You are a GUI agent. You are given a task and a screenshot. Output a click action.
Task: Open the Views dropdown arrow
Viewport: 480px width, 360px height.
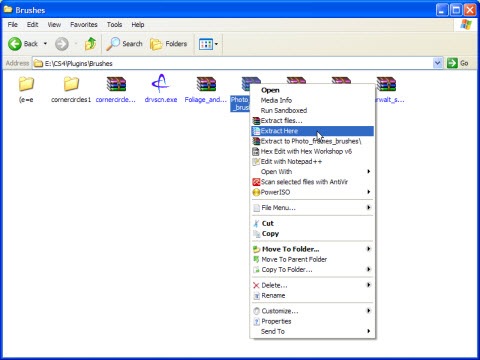pyautogui.click(x=216, y=44)
